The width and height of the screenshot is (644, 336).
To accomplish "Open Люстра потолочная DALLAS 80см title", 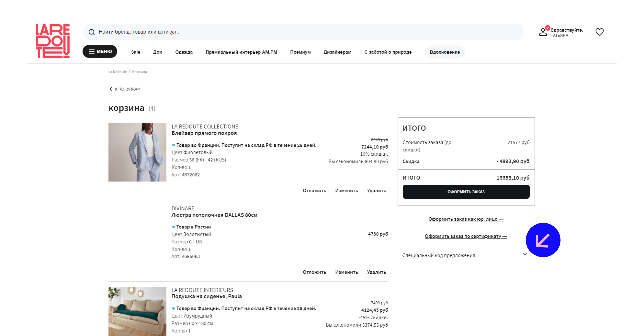I will tap(214, 215).
